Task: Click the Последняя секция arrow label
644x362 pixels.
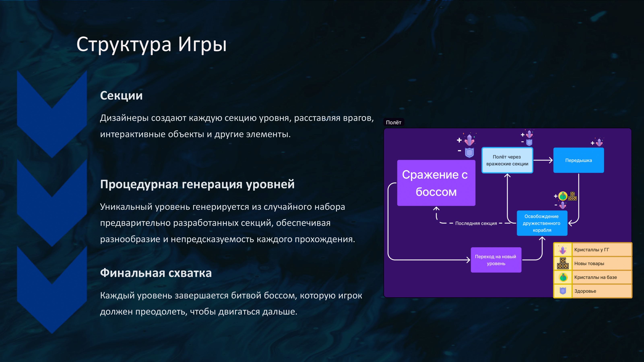Action: 476,223
